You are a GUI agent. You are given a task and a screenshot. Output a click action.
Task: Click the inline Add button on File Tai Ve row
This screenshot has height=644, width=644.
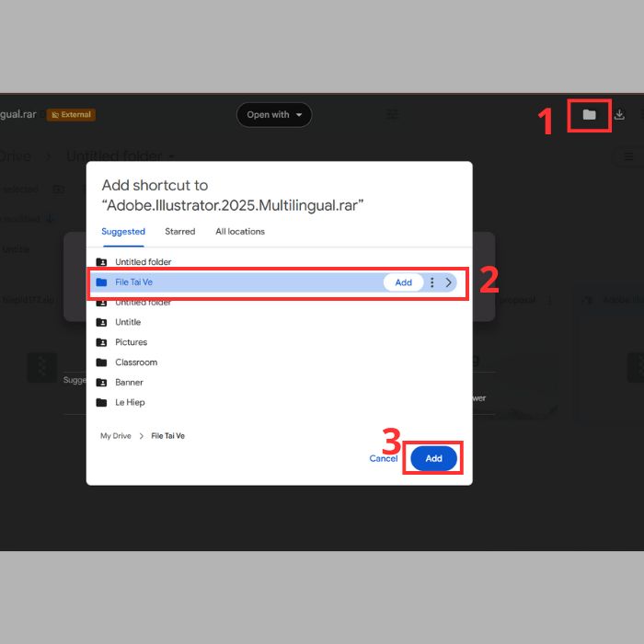pyautogui.click(x=403, y=282)
